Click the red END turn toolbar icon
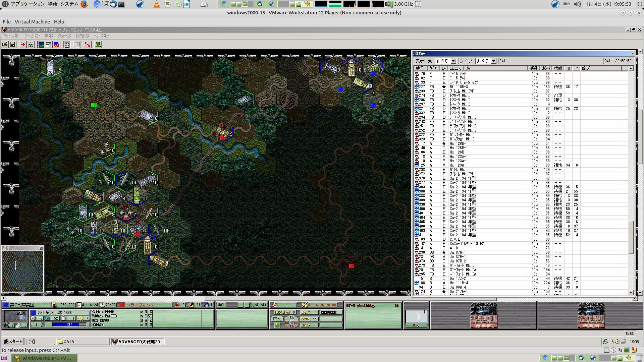Screen dimensions: 644x362 coord(88,45)
